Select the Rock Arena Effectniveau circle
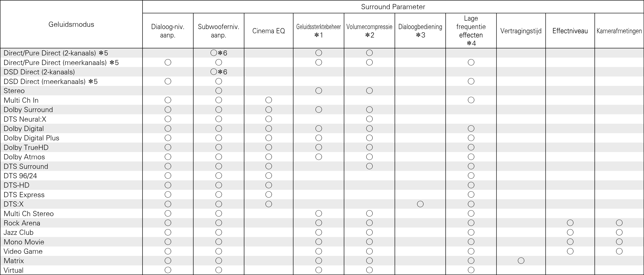 pyautogui.click(x=570, y=223)
